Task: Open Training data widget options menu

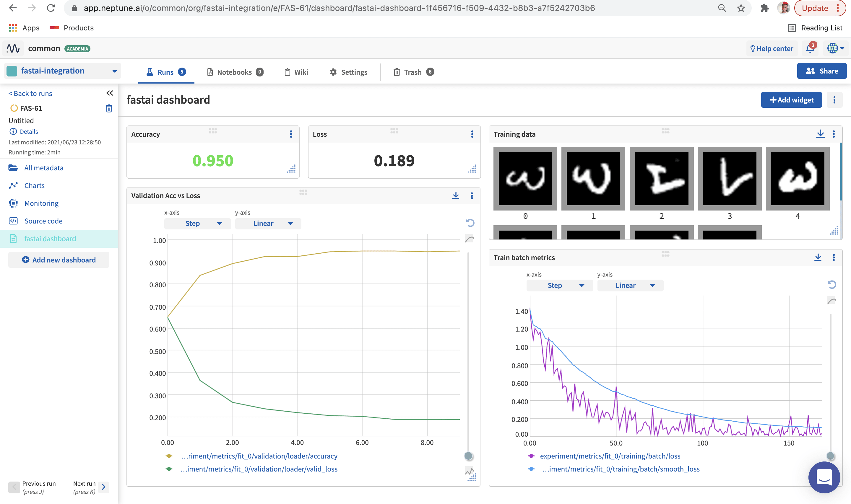Action: tap(834, 134)
